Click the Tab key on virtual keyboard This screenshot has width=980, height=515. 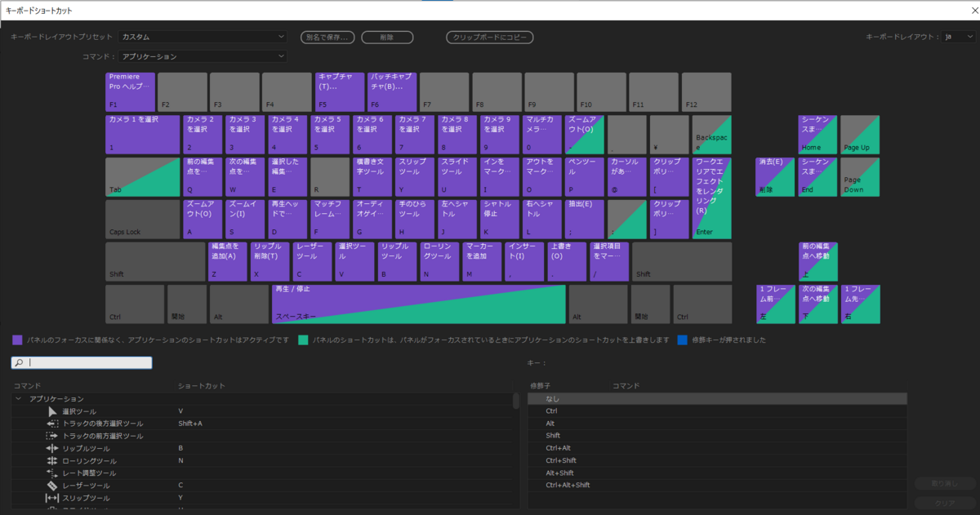[143, 176]
